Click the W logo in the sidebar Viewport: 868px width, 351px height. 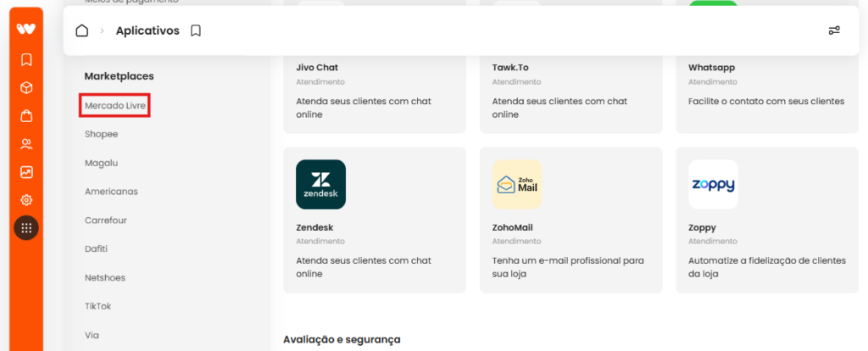(26, 29)
